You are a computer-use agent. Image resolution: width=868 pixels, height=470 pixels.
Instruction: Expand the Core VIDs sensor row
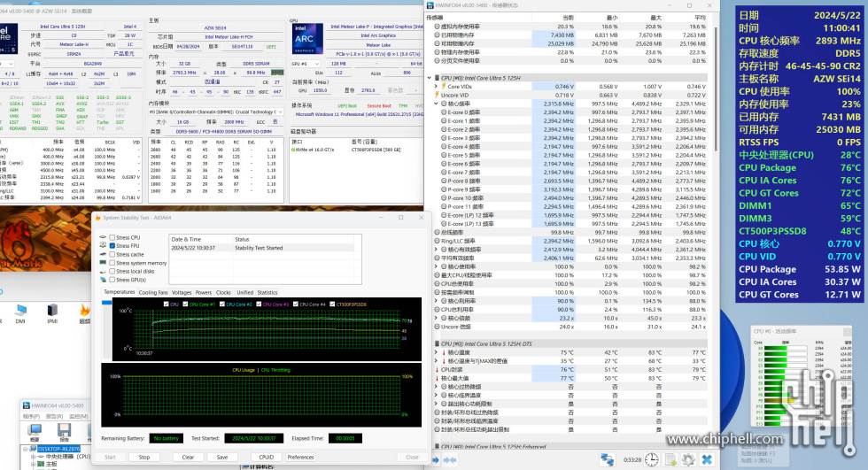tap(436, 86)
